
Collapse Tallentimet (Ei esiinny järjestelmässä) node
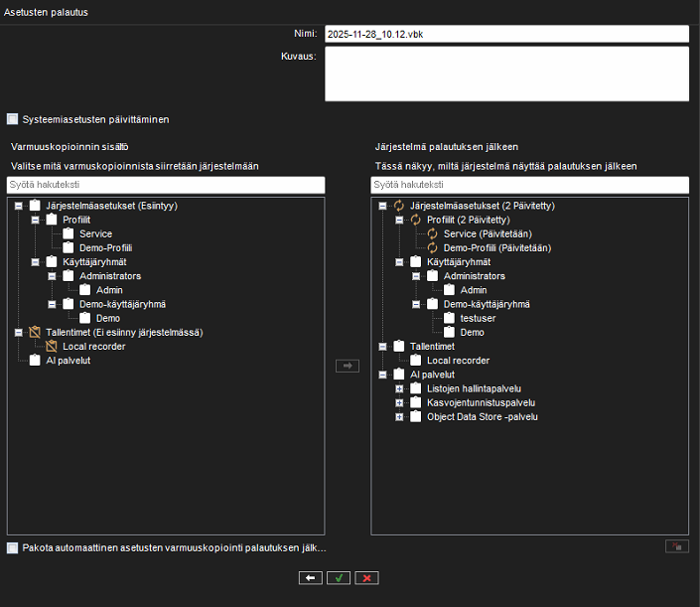(18, 332)
